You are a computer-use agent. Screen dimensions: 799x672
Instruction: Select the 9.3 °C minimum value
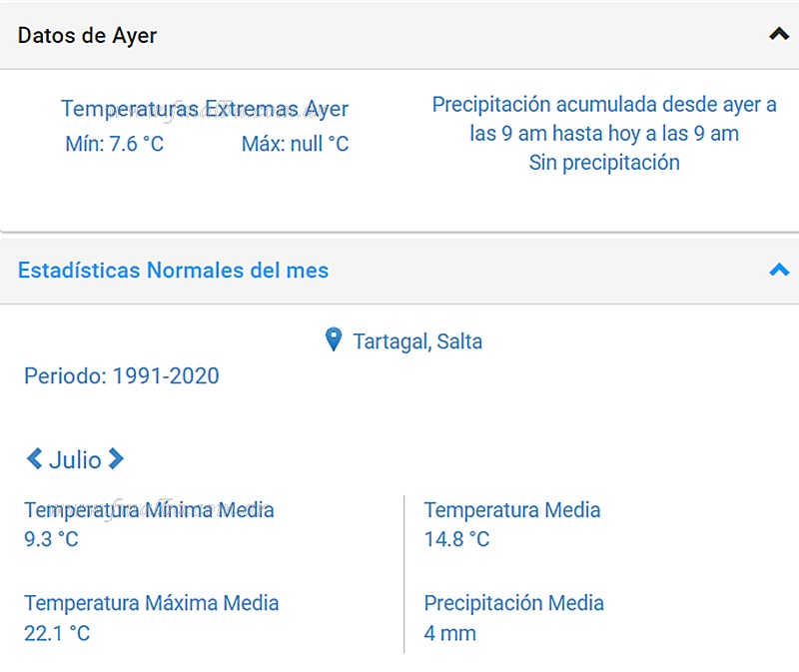pos(51,539)
